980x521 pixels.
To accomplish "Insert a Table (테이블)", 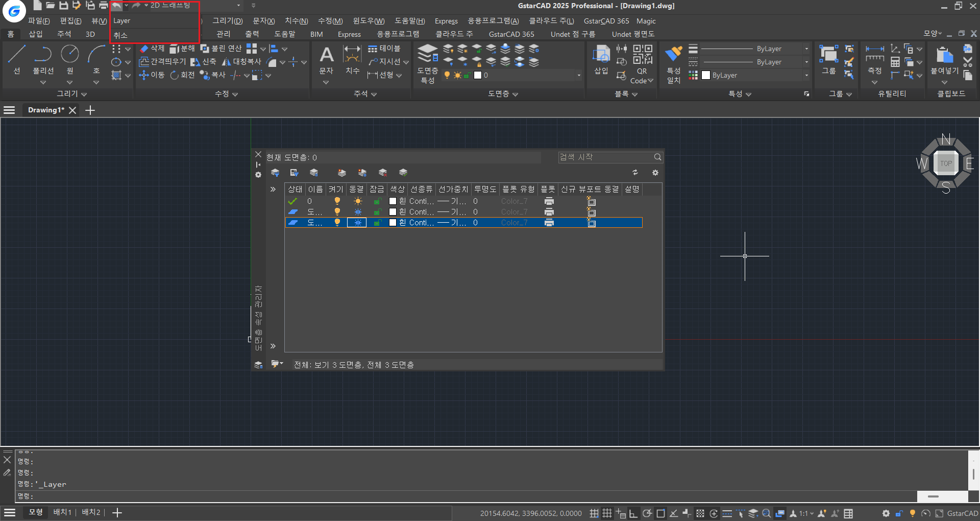I will [x=384, y=49].
